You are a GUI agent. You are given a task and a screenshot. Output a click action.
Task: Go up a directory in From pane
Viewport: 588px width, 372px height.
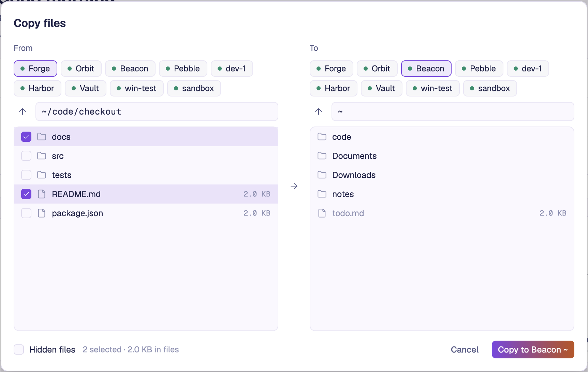click(x=23, y=111)
